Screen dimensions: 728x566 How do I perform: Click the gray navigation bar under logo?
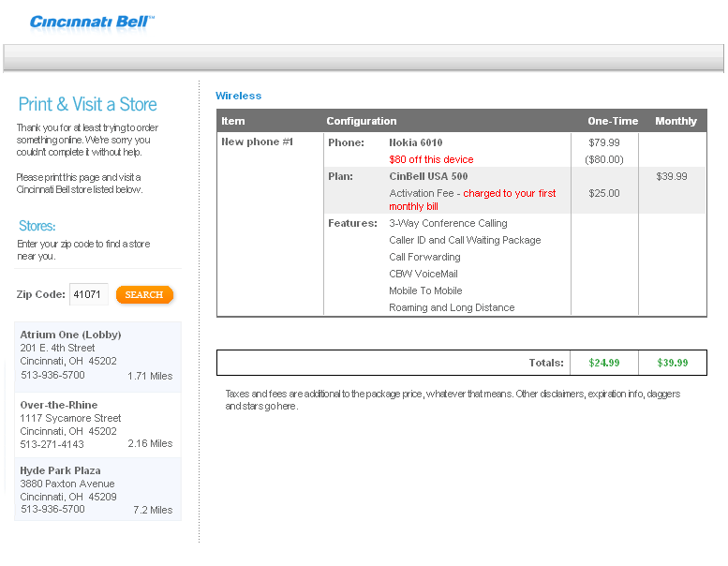click(364, 58)
